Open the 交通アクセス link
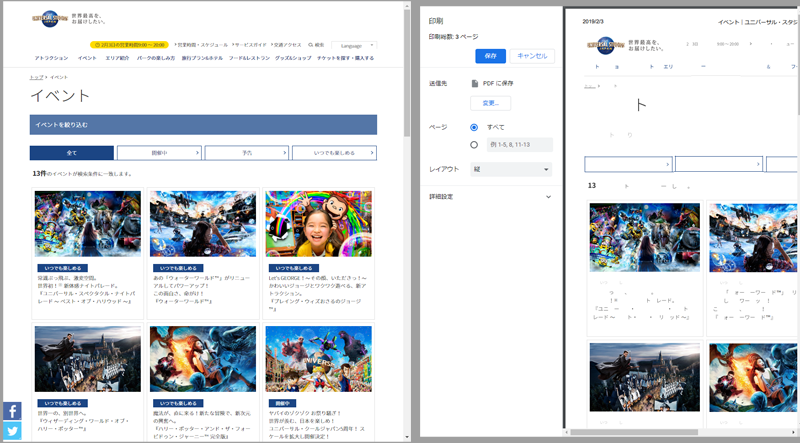 point(286,45)
